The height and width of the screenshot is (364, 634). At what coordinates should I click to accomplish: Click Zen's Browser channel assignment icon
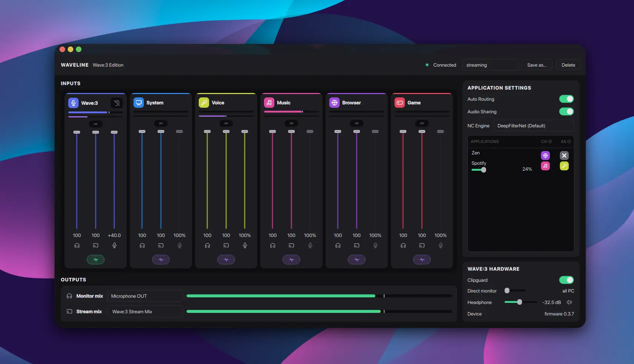[x=545, y=156]
